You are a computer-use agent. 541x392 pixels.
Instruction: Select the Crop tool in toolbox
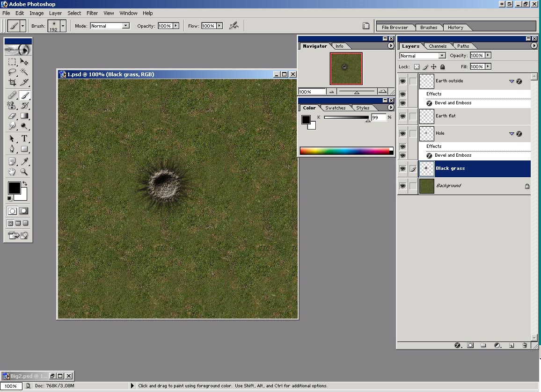tap(12, 82)
